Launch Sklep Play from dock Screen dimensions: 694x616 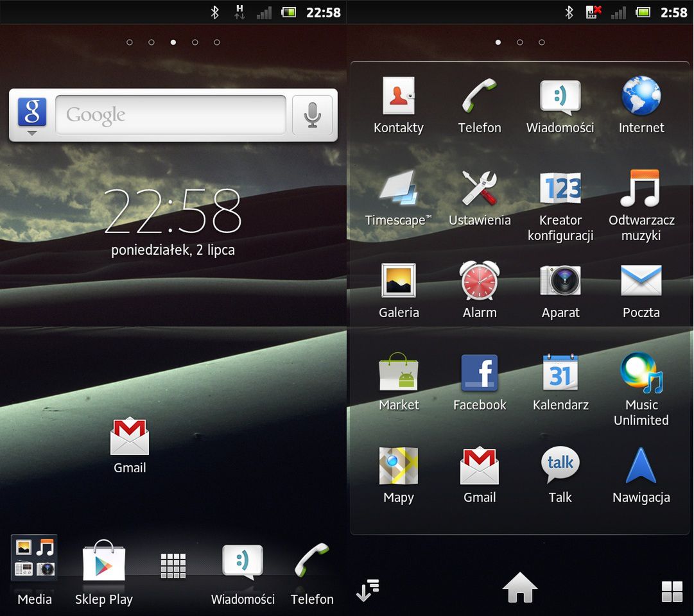[x=103, y=572]
